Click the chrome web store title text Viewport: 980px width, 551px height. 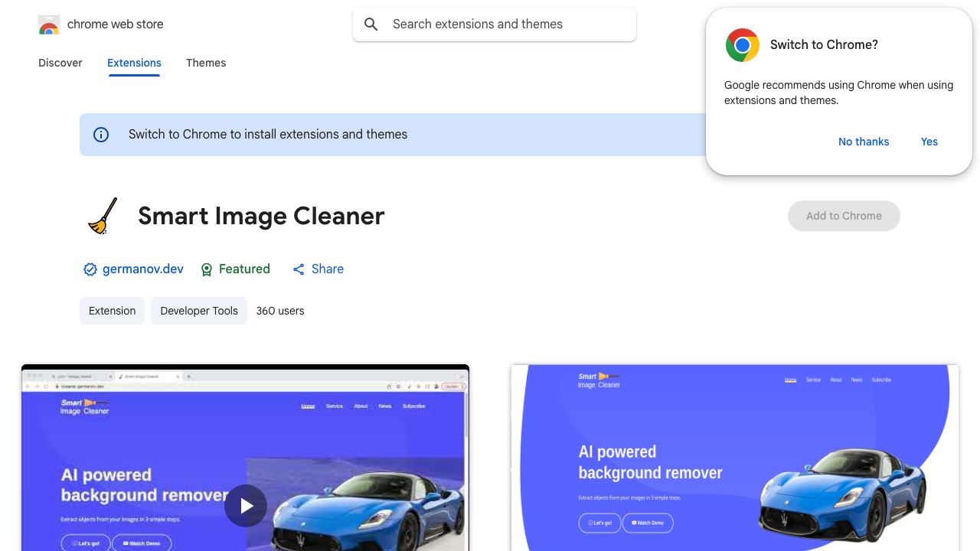(116, 24)
